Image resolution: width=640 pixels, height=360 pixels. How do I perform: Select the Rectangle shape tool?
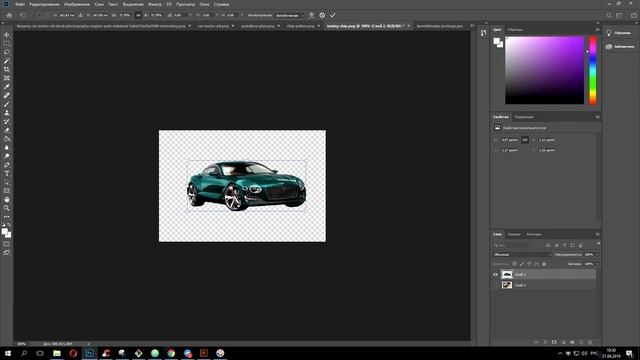point(7,191)
